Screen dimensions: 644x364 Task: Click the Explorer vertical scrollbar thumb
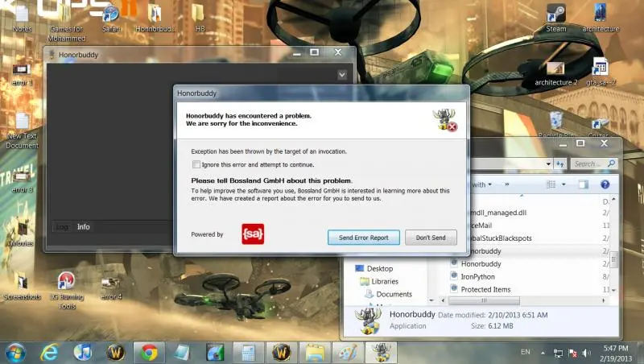click(613, 259)
